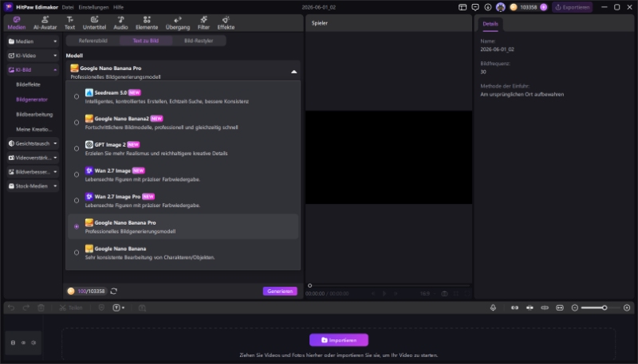This screenshot has width=638, height=364.
Task: Select the Wan 2.7 Image Pro radio option
Action: (77, 201)
